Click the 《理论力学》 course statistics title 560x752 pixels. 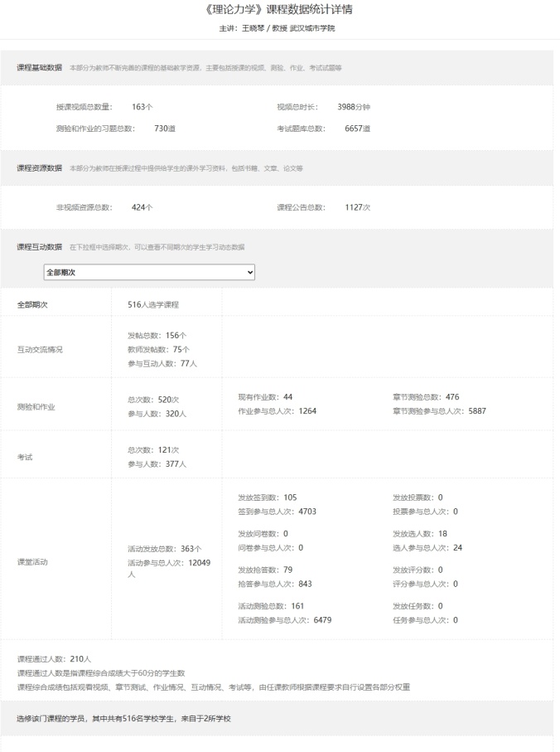click(280, 10)
